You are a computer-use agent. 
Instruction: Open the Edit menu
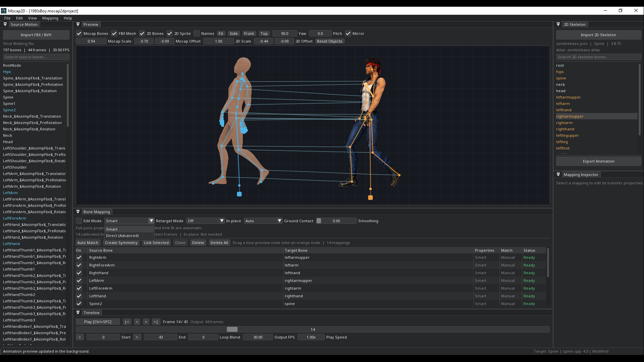click(19, 18)
